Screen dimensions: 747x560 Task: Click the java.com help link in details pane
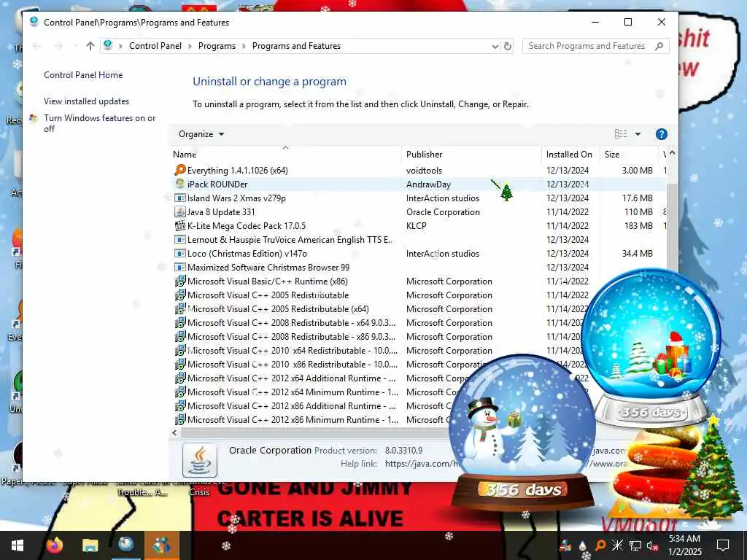point(421,463)
